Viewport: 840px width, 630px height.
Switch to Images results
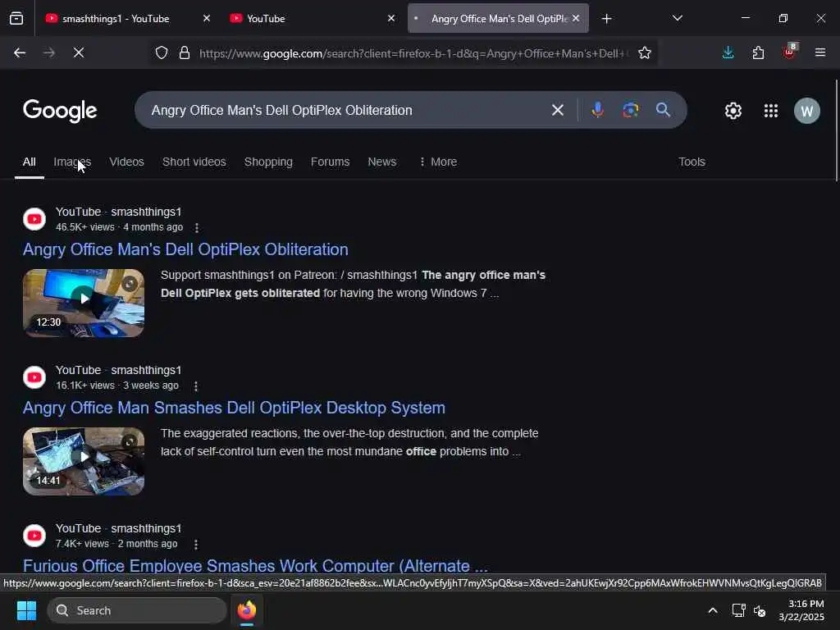(x=72, y=162)
